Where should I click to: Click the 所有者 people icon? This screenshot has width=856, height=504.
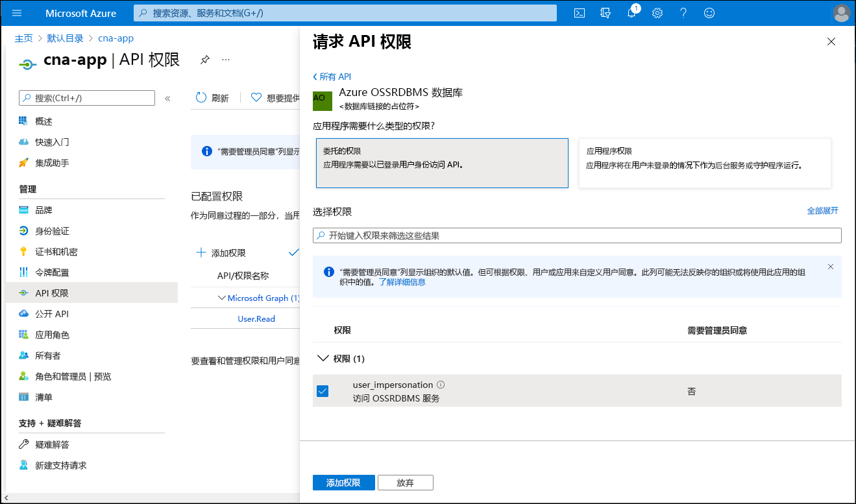click(x=23, y=355)
